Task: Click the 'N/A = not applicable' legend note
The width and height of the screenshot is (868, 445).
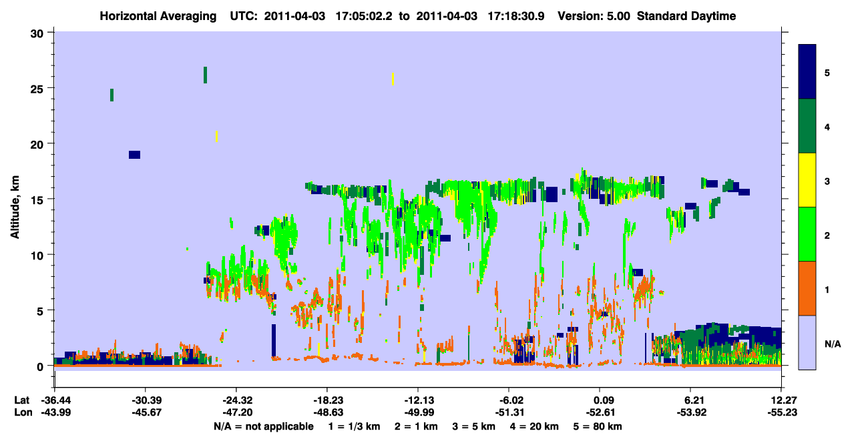Action: (263, 426)
